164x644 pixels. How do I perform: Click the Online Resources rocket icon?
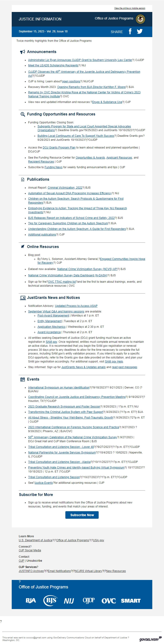point(22,247)
